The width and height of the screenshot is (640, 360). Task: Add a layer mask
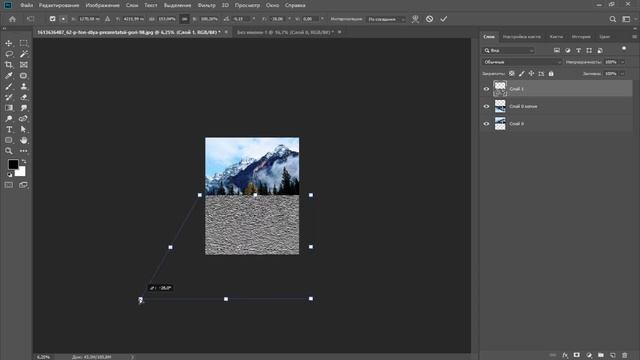click(577, 355)
